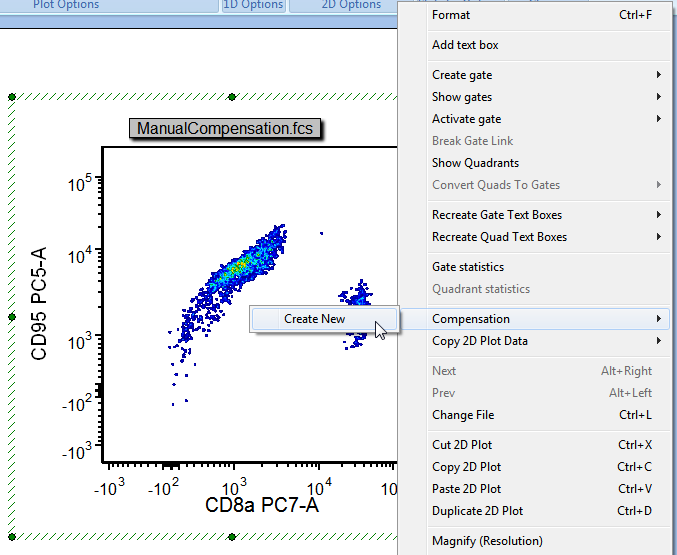The width and height of the screenshot is (677, 555).
Task: Expand the Activate gate submenu
Action: pos(466,119)
